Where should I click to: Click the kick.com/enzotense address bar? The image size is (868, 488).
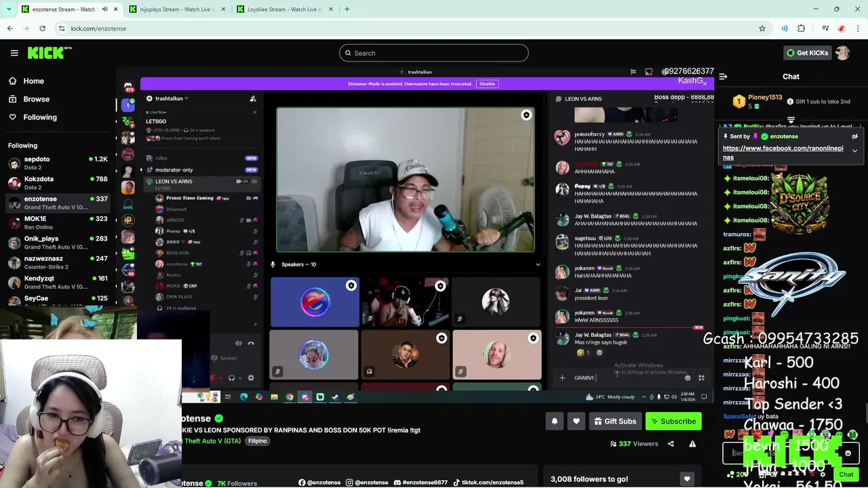tap(407, 28)
